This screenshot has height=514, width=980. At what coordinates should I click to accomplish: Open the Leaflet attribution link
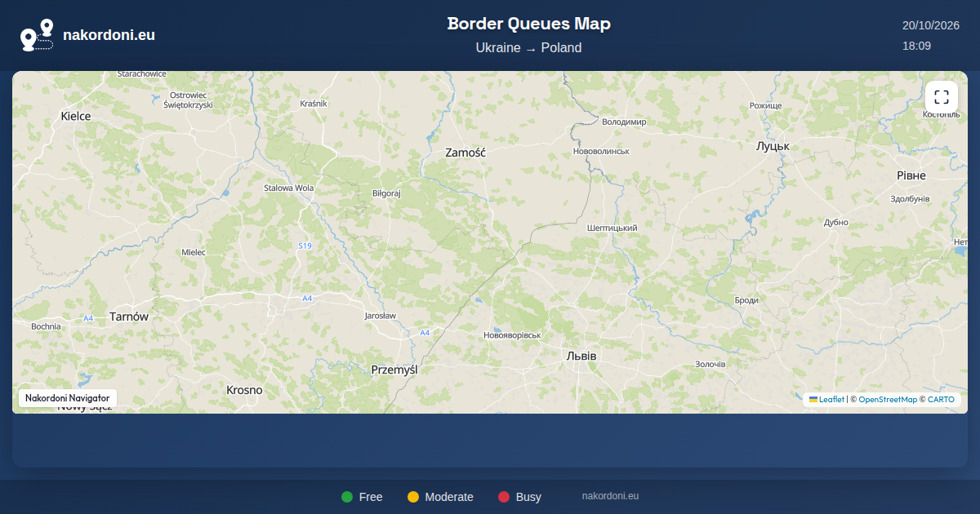(x=832, y=400)
